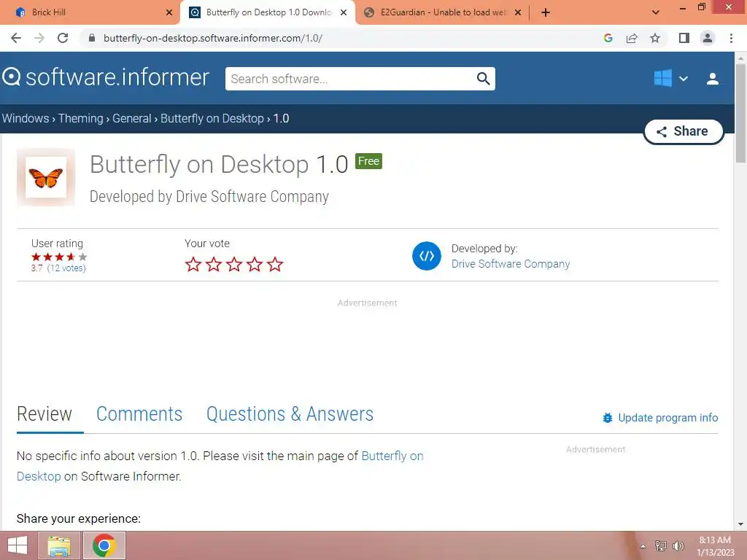This screenshot has height=560, width=747.
Task: Click the Update program info gear icon
Action: [x=608, y=418]
